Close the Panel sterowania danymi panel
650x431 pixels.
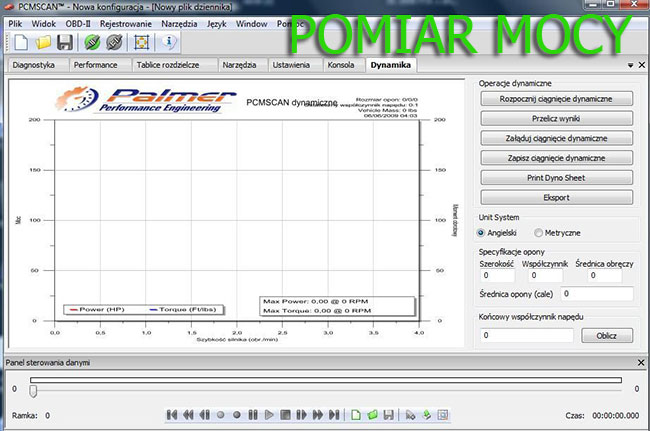[641, 363]
